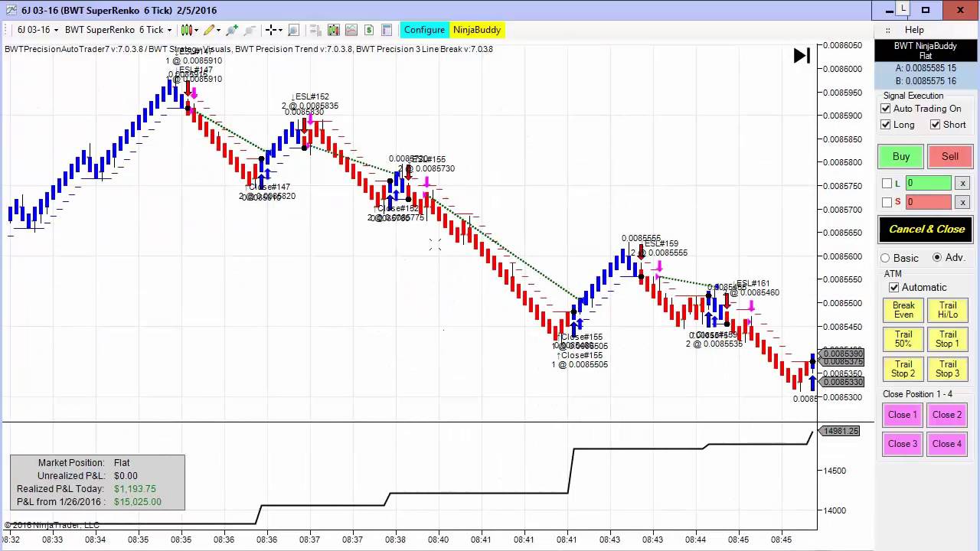The height and width of the screenshot is (551, 980).
Task: Click the BWT NinjaBuddy Flat status header
Action: pyautogui.click(x=926, y=51)
